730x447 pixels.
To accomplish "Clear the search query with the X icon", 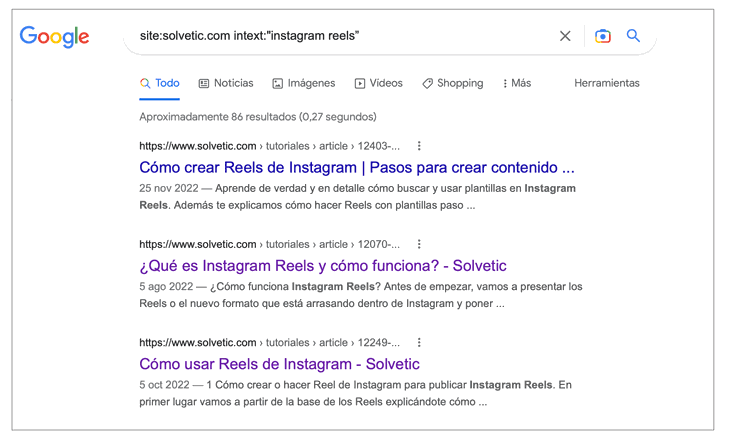I will 565,36.
